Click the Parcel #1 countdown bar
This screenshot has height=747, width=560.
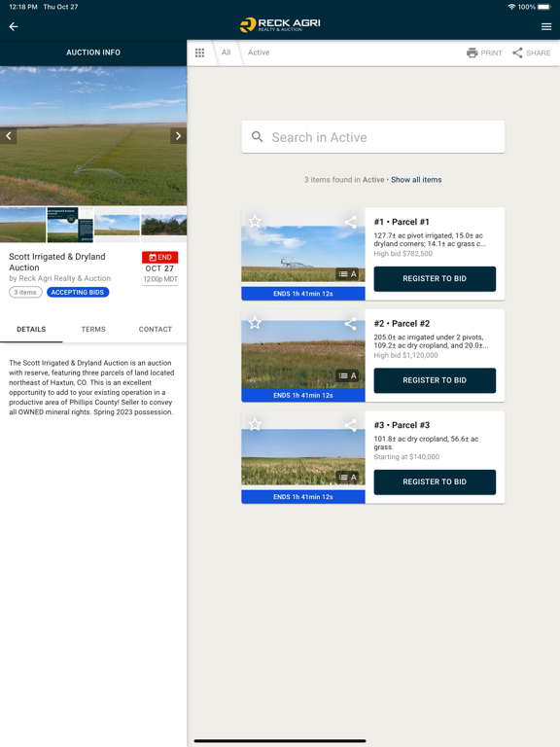point(303,294)
